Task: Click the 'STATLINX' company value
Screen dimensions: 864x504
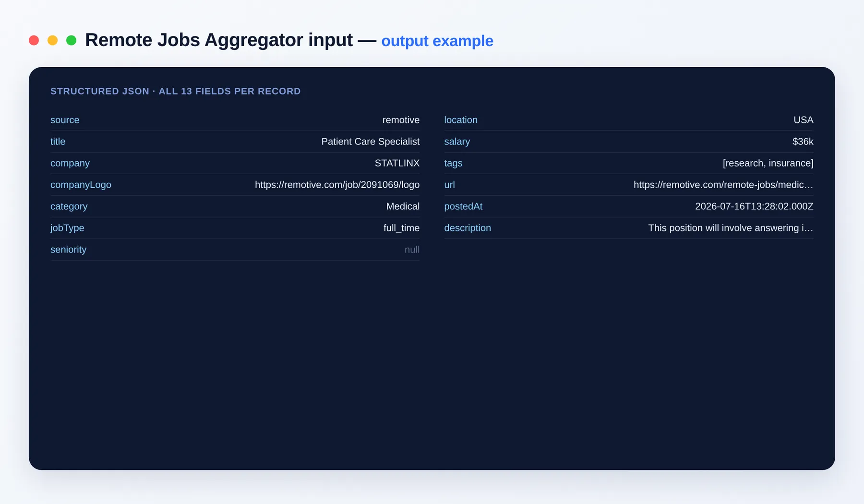Action: point(397,163)
